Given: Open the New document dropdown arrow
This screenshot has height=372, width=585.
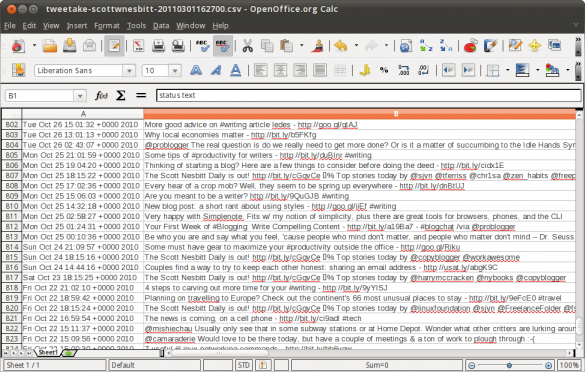Looking at the screenshot, I should point(34,46).
